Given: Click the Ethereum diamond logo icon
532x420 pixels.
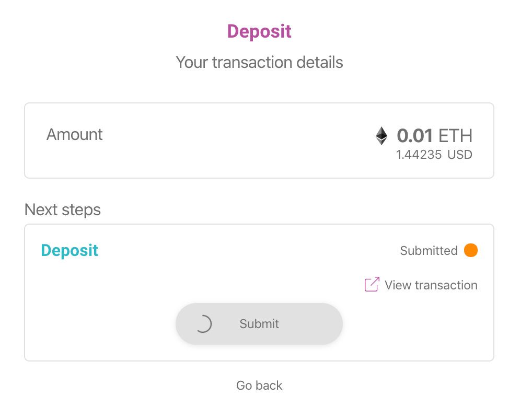Looking at the screenshot, I should (x=381, y=136).
